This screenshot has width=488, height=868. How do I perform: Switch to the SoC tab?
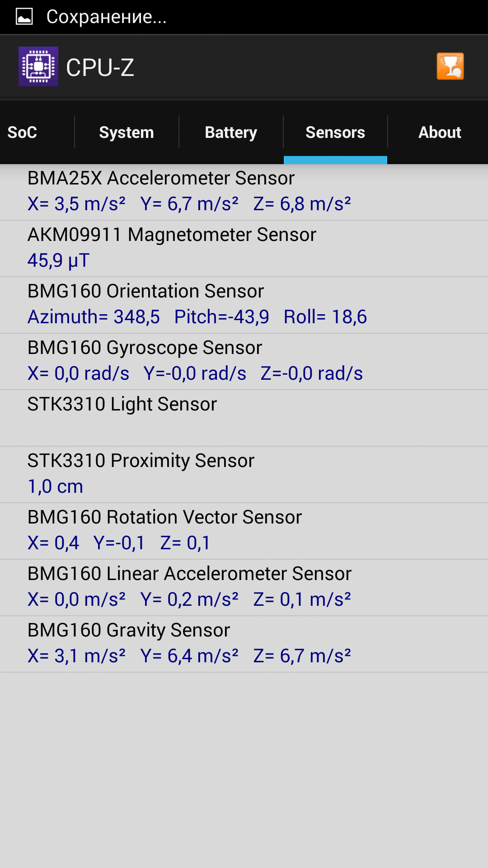tap(23, 132)
